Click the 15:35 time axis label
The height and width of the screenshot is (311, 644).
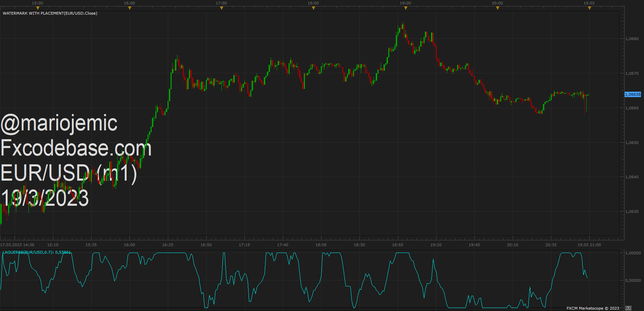[x=91, y=245]
